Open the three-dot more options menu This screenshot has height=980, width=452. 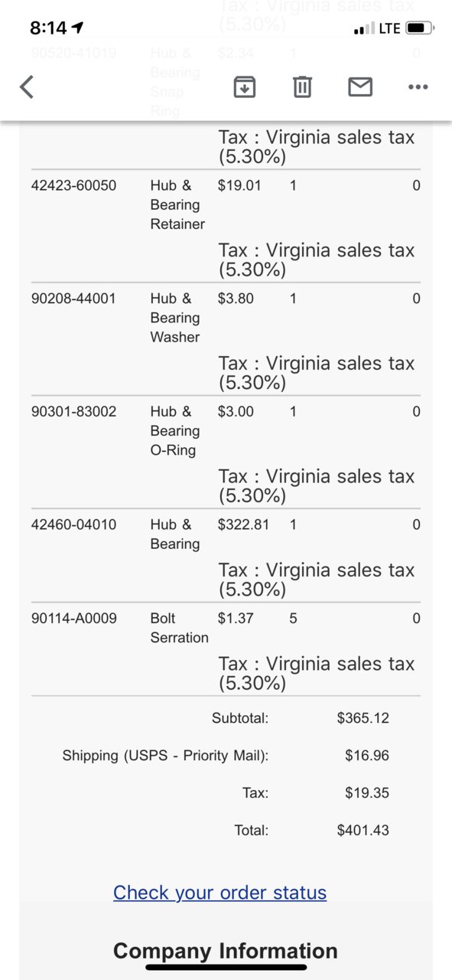[x=418, y=87]
